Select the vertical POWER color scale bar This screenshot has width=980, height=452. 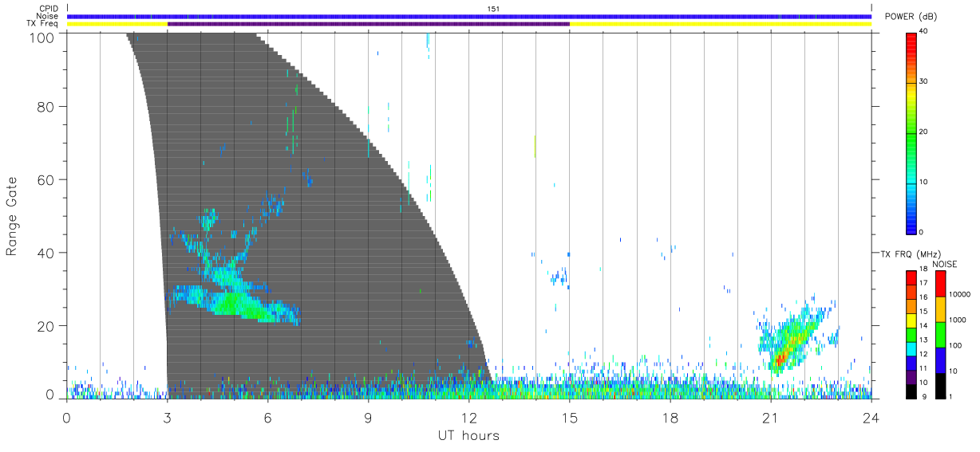[911, 132]
